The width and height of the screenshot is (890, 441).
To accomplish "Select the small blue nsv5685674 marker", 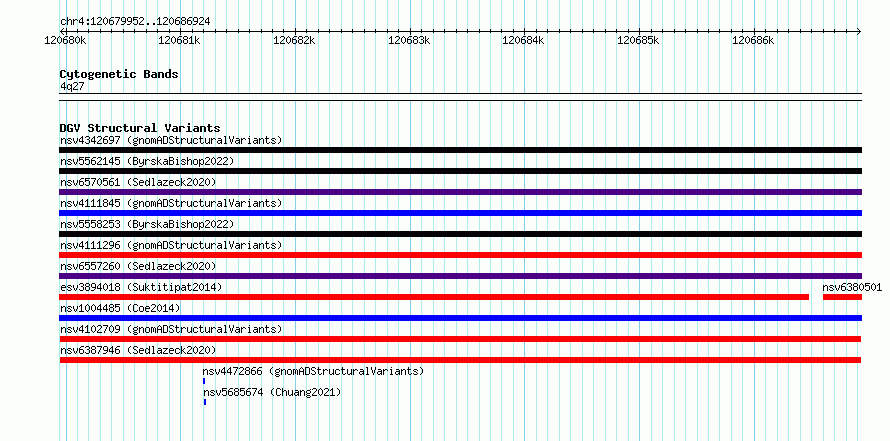I will tap(205, 402).
